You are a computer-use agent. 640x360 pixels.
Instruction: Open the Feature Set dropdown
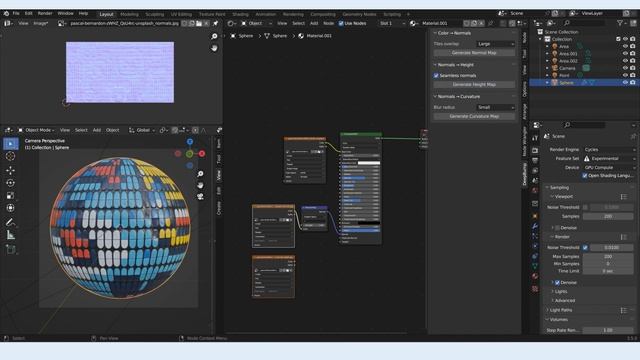click(609, 158)
